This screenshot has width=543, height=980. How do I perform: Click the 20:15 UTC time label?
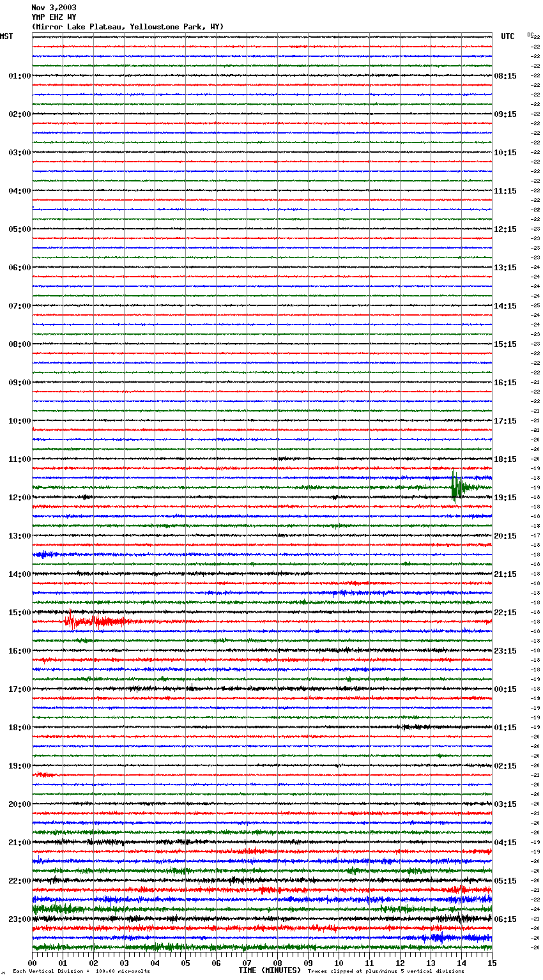505,536
